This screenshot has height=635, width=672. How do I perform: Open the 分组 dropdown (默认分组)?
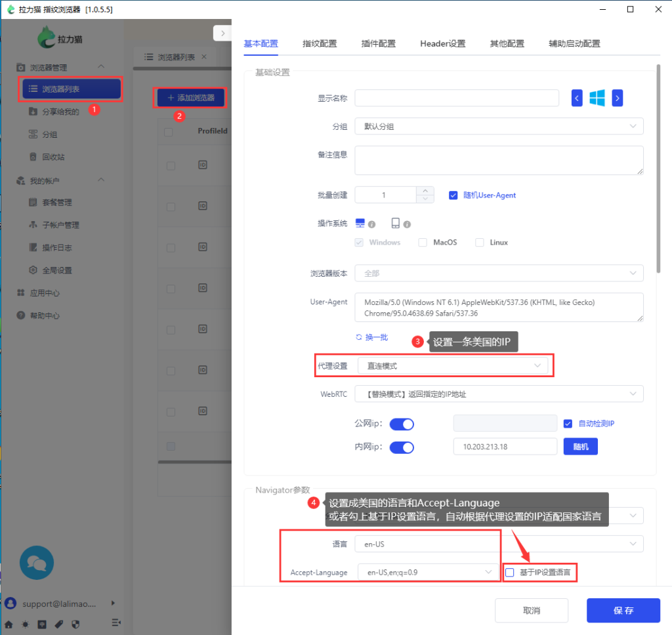(x=499, y=126)
